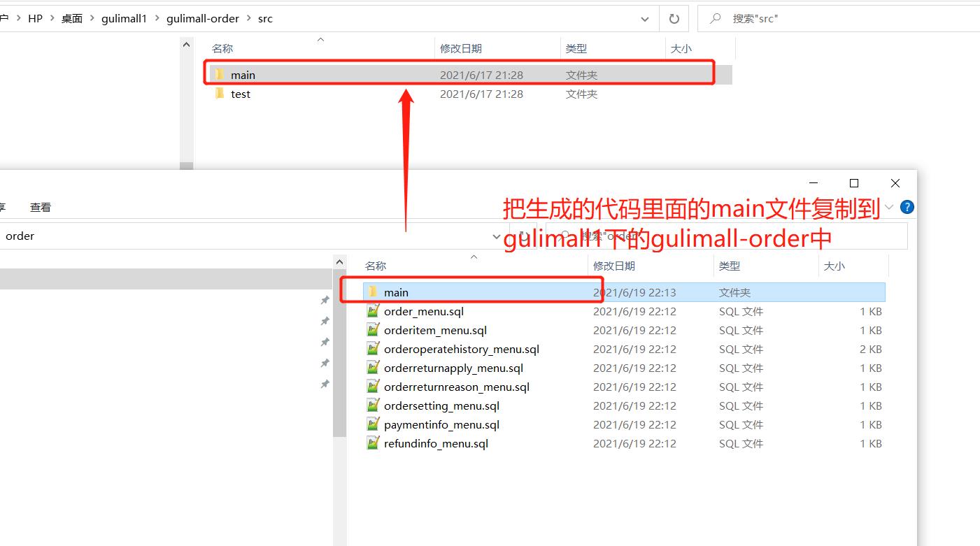Select orderreturnapply_menu.sql file icon
Viewport: 980px width, 546px height.
[373, 368]
